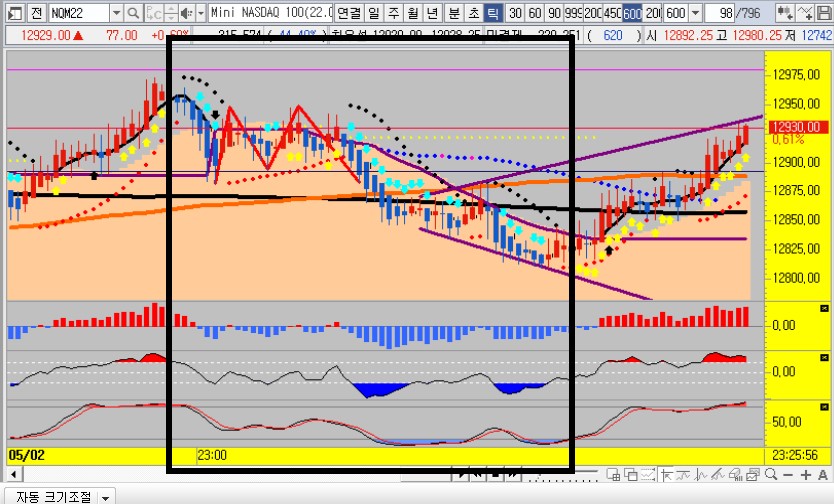The image size is (834, 504).
Task: Click the pencil drawing tool icon
Action: [x=719, y=474]
